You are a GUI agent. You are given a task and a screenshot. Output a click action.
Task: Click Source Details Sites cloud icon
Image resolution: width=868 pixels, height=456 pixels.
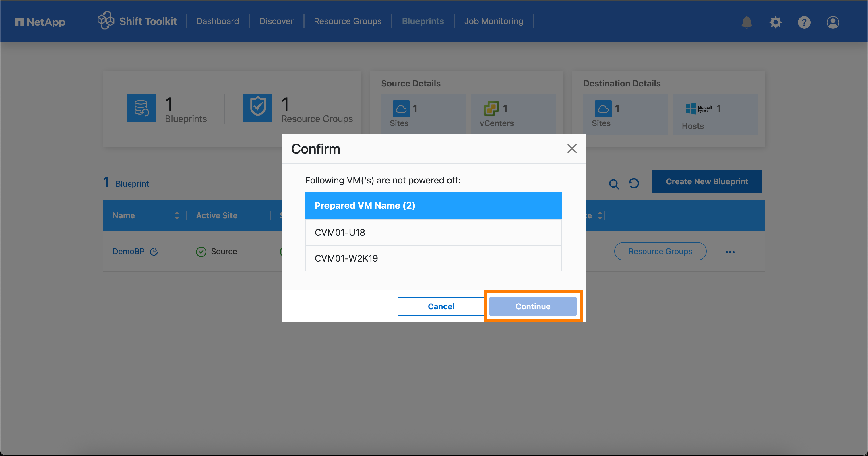pyautogui.click(x=401, y=109)
